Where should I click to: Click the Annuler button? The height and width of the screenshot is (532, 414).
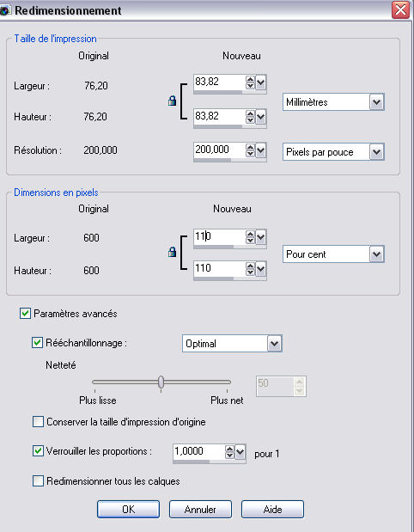coord(200,510)
